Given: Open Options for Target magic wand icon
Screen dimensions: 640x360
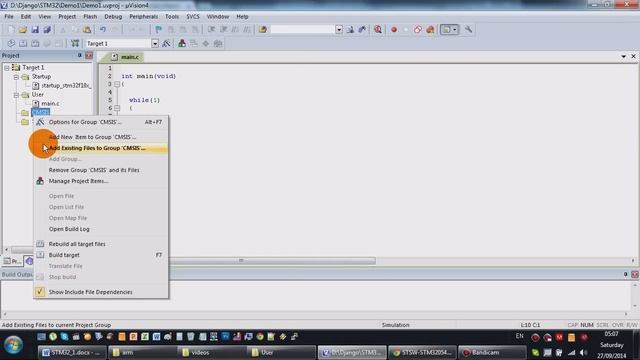Looking at the screenshot, I should tap(166, 43).
